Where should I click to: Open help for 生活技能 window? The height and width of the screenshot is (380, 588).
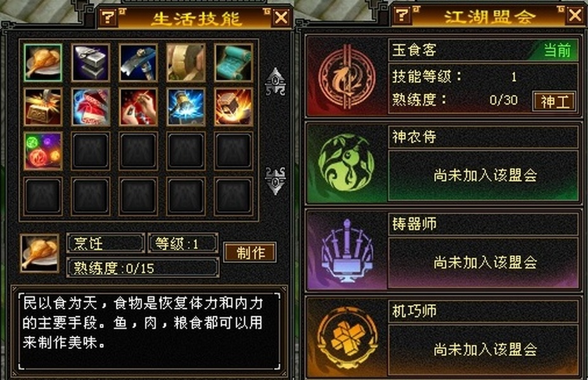[x=108, y=17]
